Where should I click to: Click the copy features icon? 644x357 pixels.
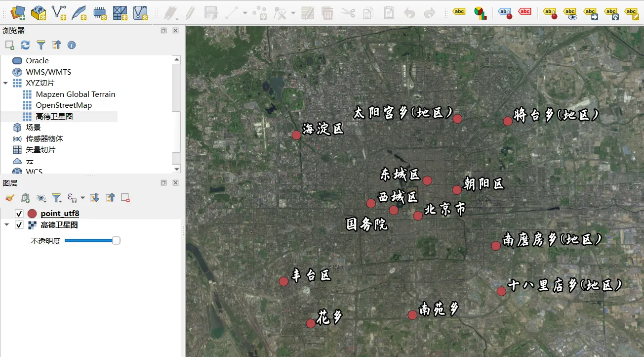point(368,12)
